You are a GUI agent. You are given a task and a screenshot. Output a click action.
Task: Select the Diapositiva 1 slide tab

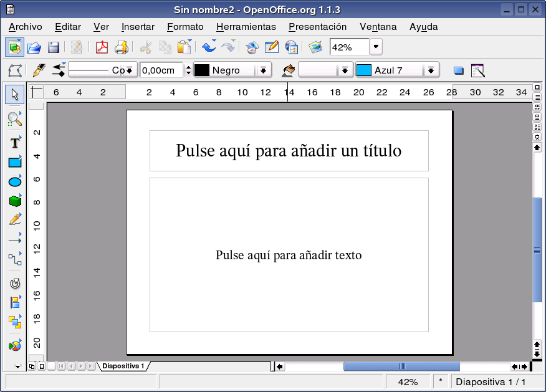pos(123,366)
